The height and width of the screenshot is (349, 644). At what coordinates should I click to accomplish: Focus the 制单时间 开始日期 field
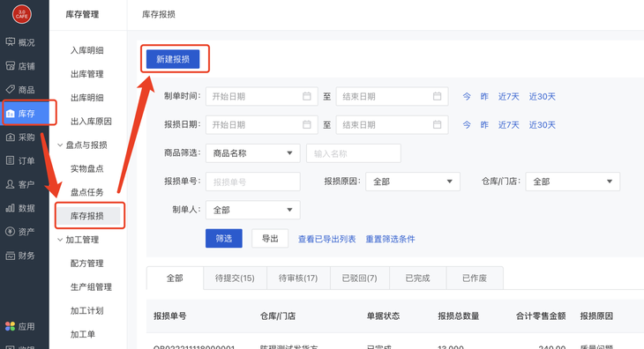(262, 96)
